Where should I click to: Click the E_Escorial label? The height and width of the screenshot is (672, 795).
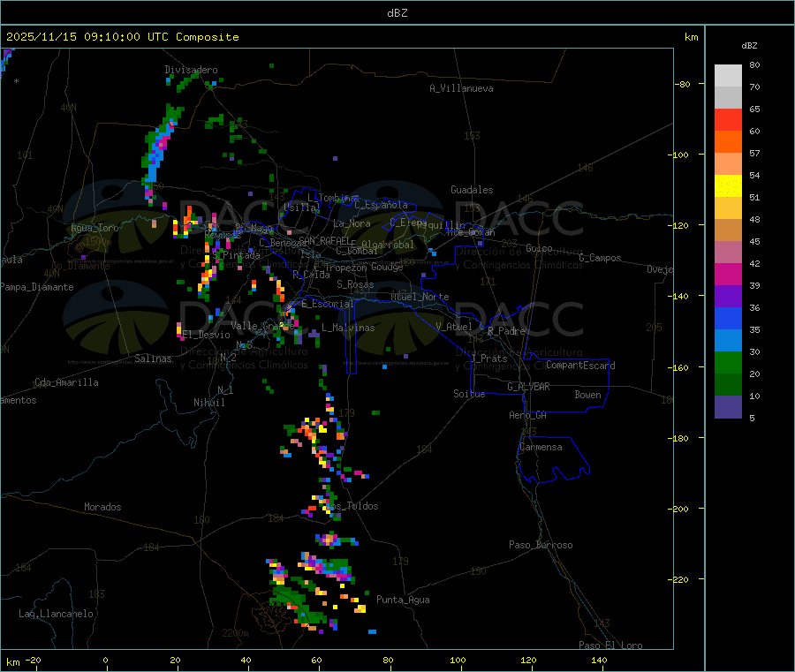click(x=328, y=304)
